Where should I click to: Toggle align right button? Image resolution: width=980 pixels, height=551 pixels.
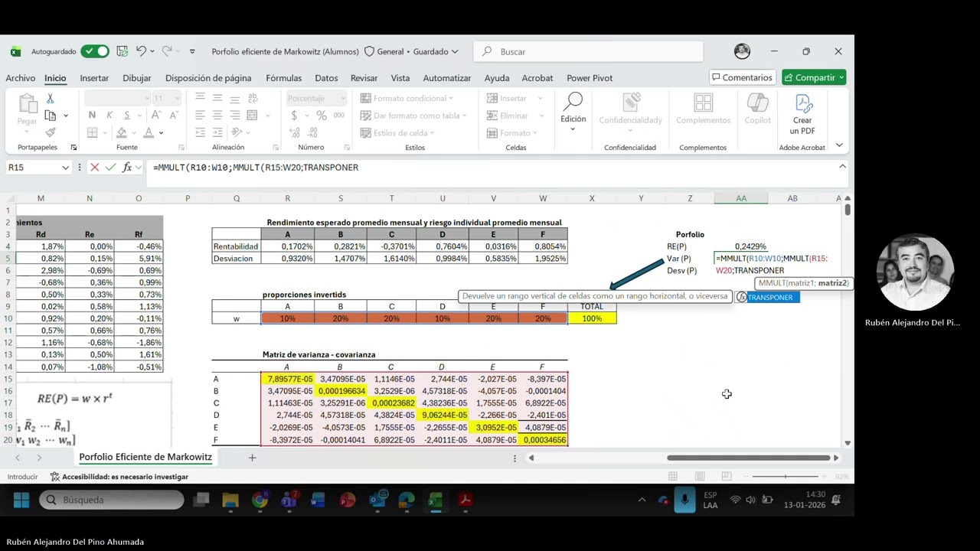(x=235, y=116)
